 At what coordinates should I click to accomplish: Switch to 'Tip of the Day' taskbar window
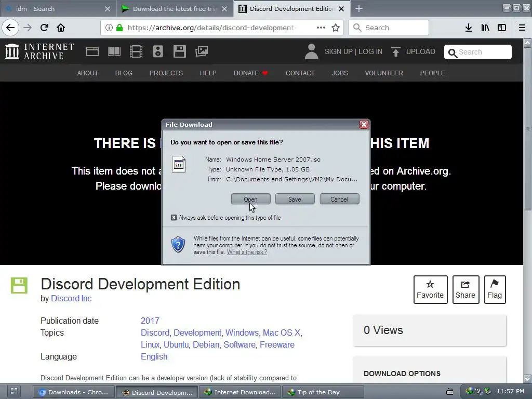[323, 392]
